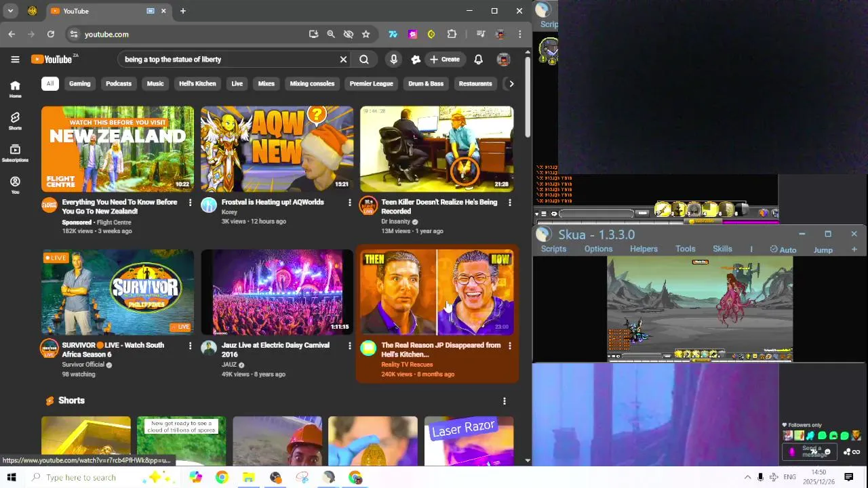Reload the YouTube page in Chrome
868x488 pixels.
(x=50, y=34)
